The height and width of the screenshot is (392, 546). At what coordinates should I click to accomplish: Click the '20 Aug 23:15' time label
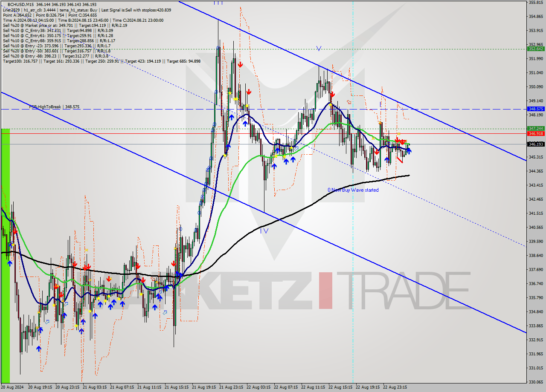[67, 387]
